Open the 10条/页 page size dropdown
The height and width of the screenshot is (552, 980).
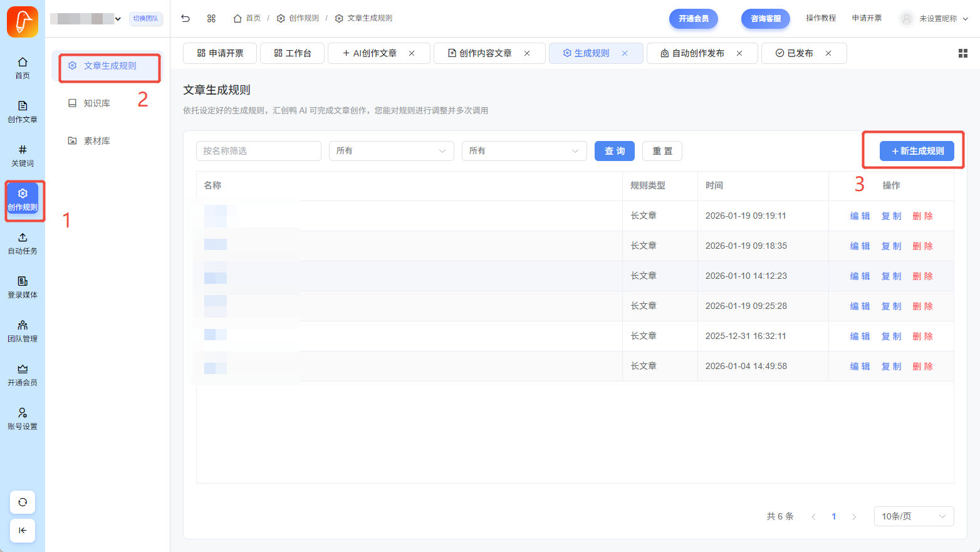click(914, 516)
